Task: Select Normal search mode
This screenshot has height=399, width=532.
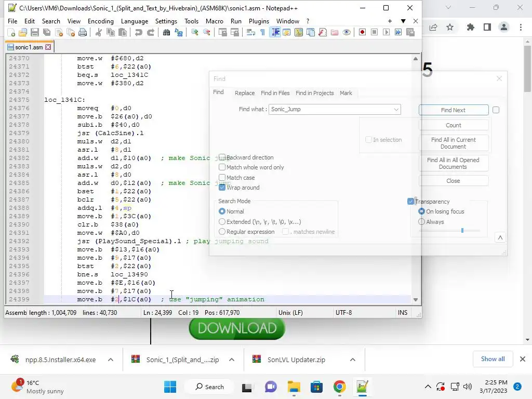Action: [222, 211]
